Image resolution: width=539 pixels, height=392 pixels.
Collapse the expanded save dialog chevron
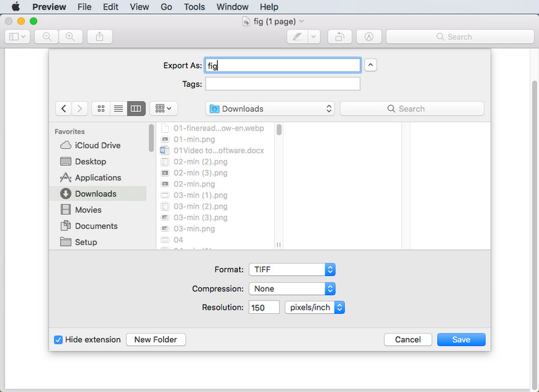point(371,65)
